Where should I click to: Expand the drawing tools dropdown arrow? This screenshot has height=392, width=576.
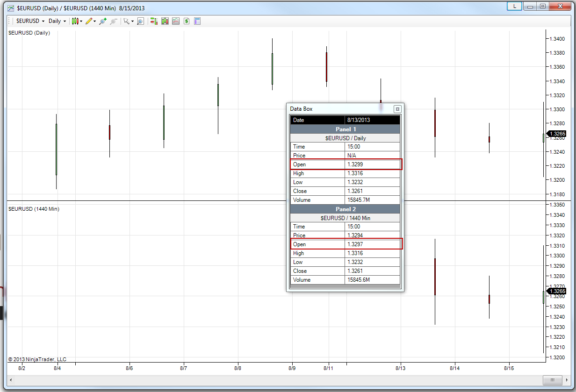point(95,21)
